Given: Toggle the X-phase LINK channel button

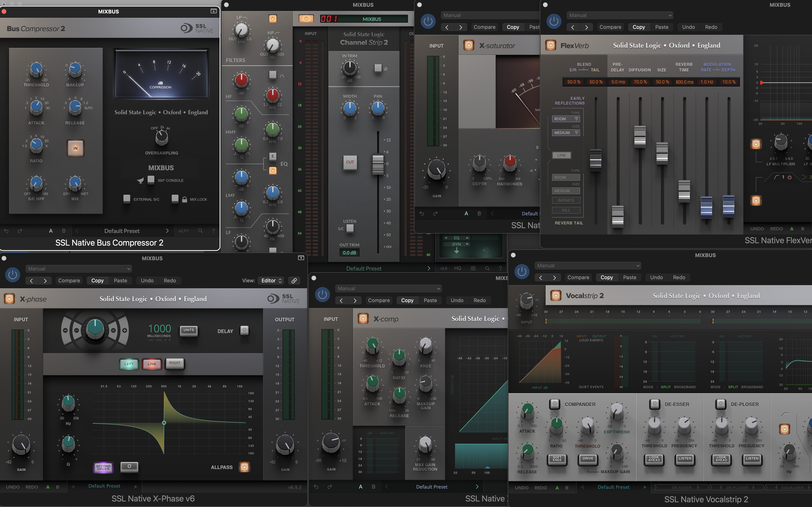Looking at the screenshot, I should [152, 364].
